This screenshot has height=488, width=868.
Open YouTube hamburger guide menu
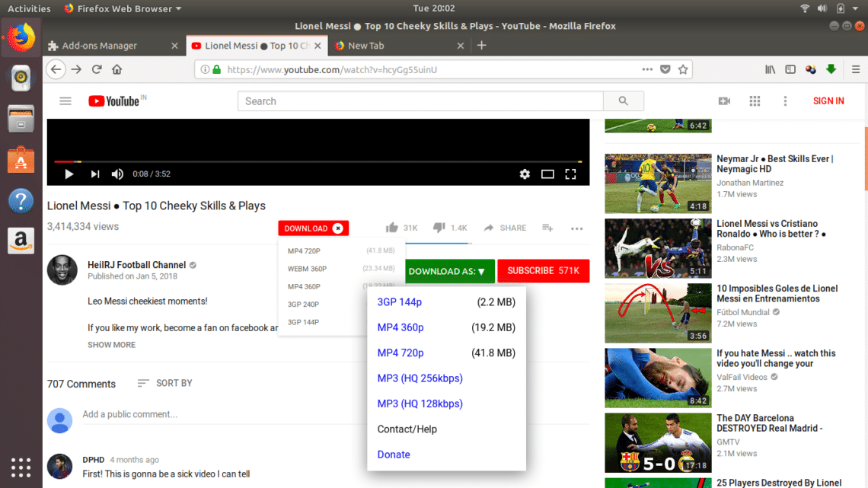tap(65, 100)
